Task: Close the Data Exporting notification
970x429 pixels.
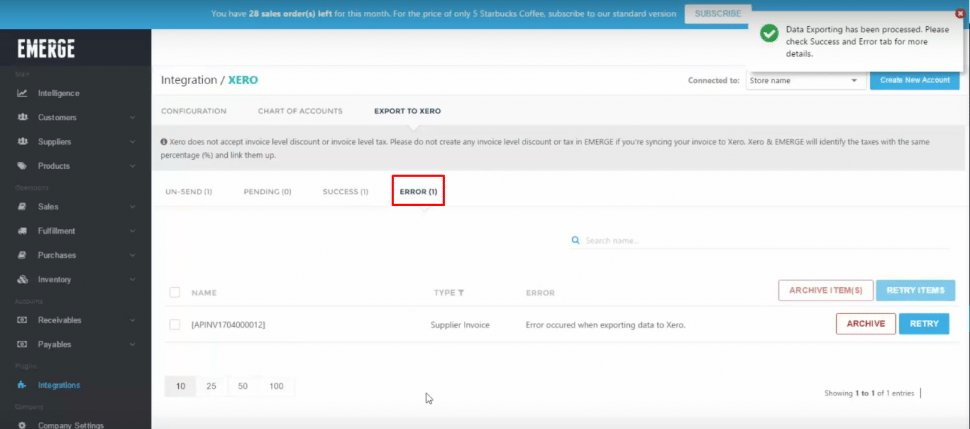Action: pyautogui.click(x=959, y=13)
